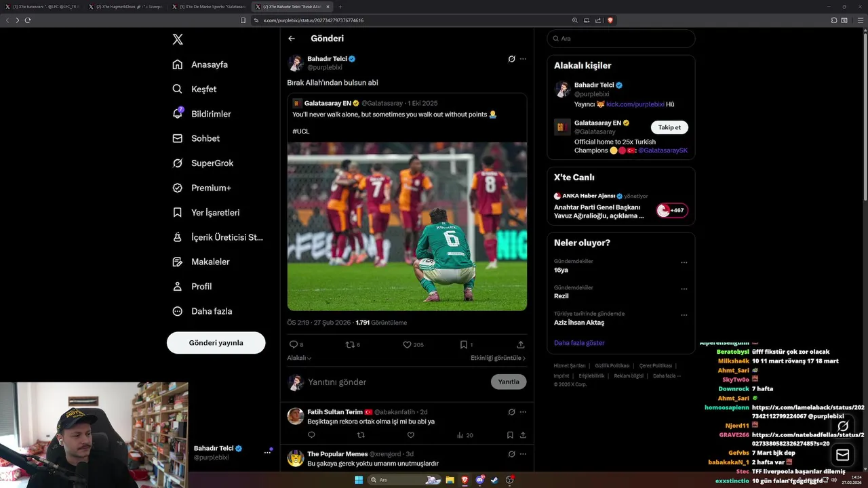This screenshot has width=868, height=488.
Task: Share the main post
Action: pyautogui.click(x=521, y=344)
